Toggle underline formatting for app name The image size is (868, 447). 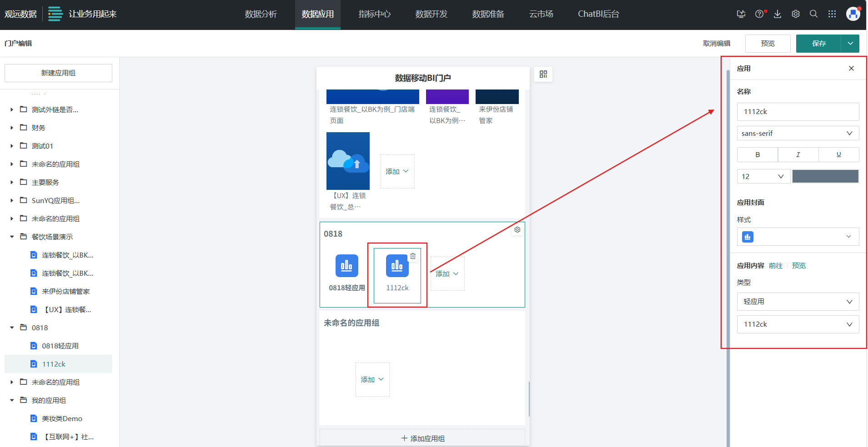coord(838,154)
